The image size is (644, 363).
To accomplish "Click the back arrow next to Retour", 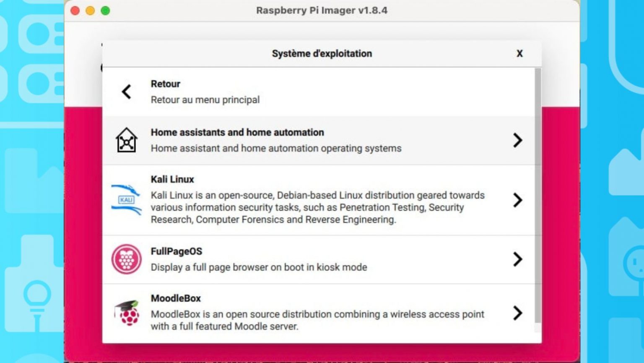I will pyautogui.click(x=126, y=92).
